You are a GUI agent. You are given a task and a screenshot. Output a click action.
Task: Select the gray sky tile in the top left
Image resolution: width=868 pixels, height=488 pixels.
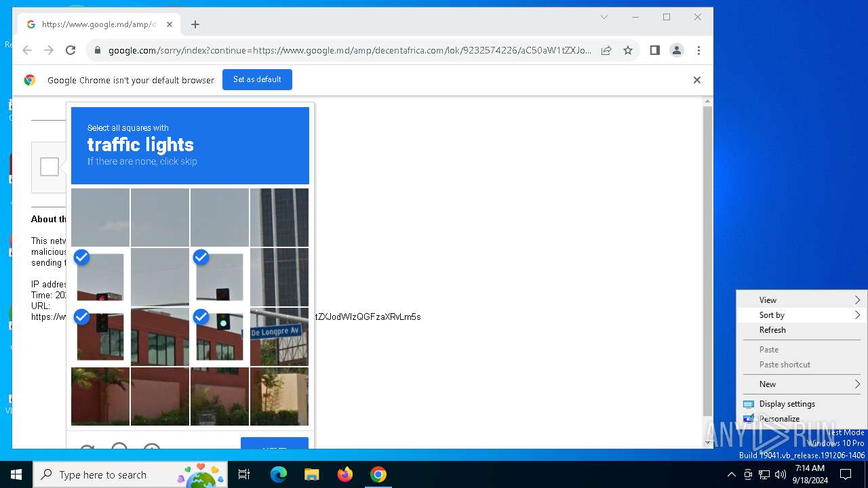[100, 218]
